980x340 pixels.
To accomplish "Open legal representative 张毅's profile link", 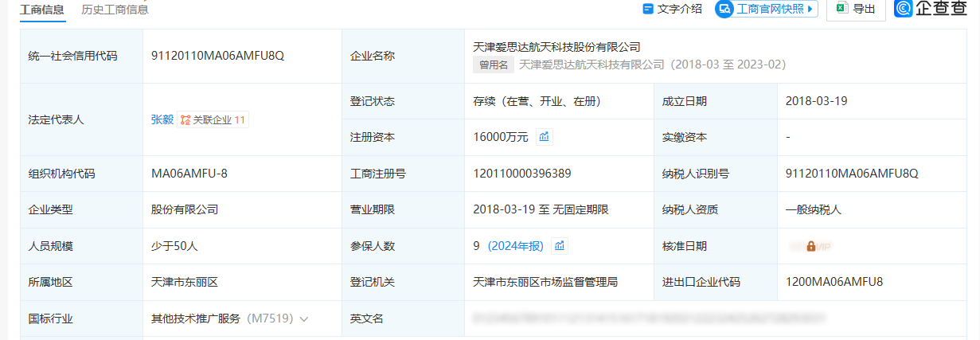I will 162,119.
